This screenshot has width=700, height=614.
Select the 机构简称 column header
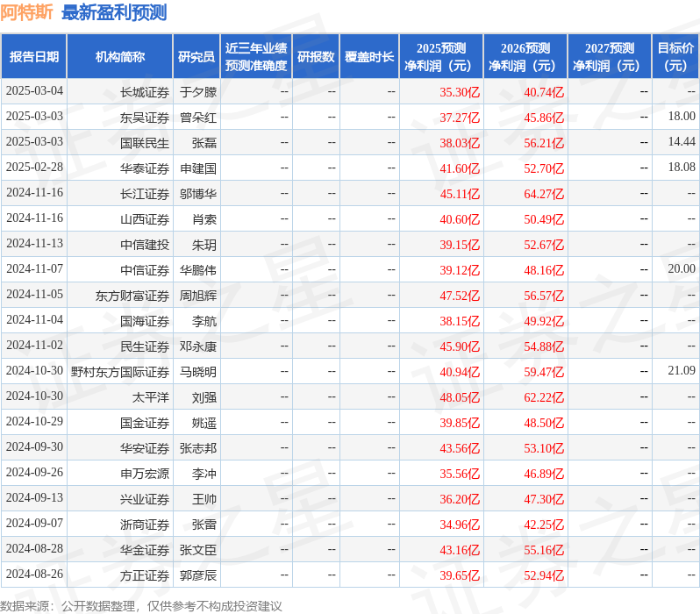point(119,57)
